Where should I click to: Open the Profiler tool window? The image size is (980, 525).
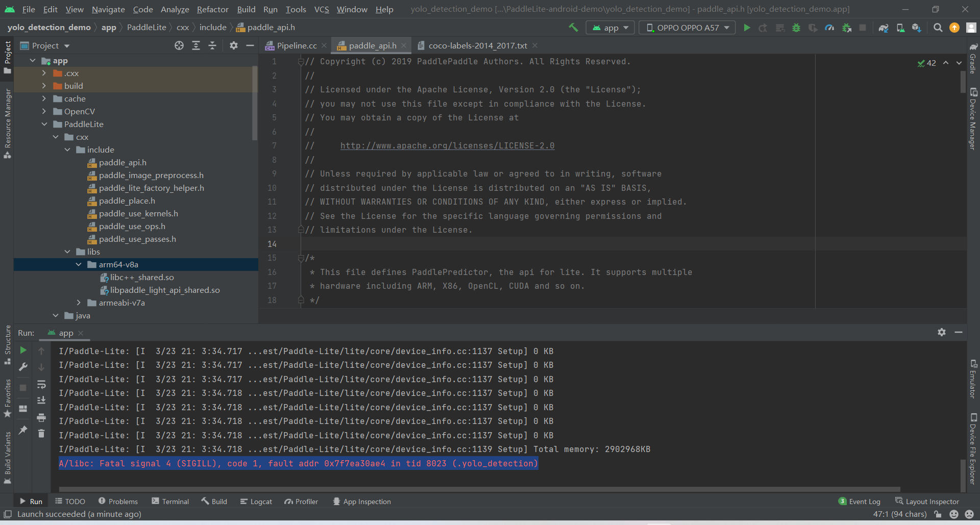click(x=301, y=502)
